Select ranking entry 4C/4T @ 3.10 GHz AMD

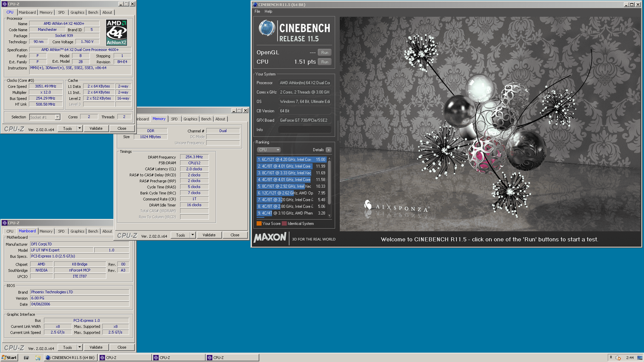291,213
